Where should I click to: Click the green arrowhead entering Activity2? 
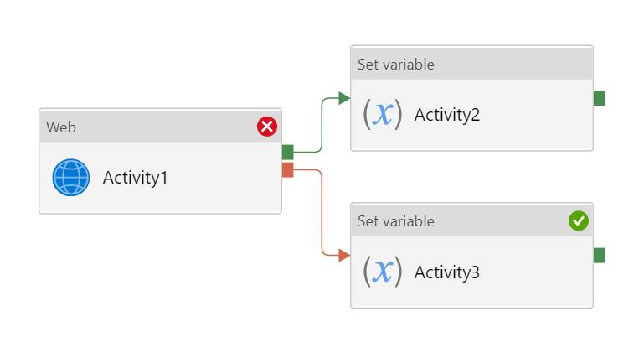(x=343, y=98)
